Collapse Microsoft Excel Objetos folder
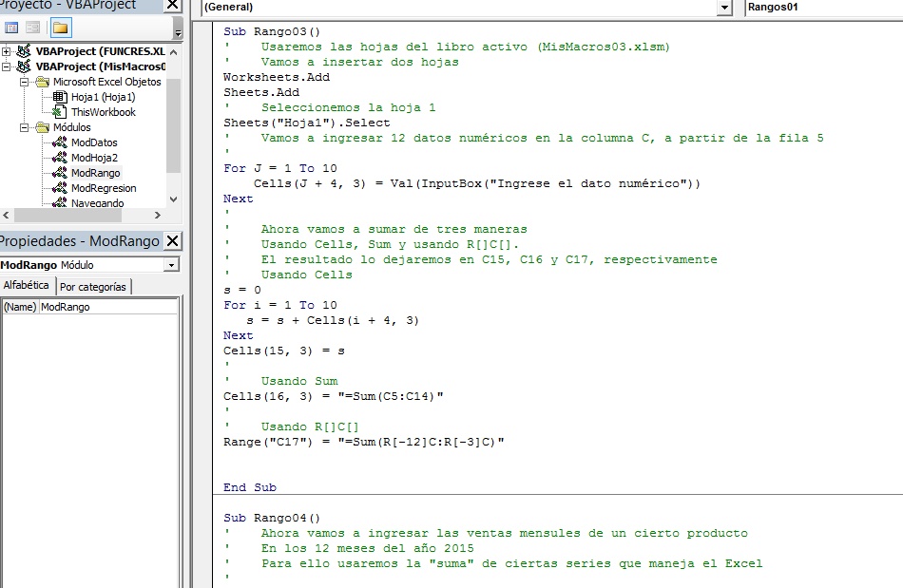The image size is (903, 588). [24, 82]
